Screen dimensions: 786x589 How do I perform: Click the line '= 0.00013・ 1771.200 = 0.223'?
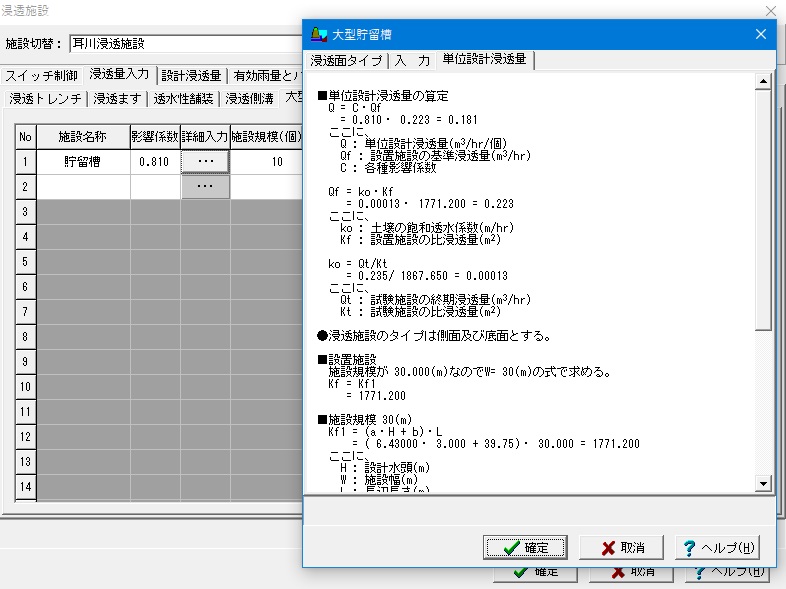tap(430, 204)
